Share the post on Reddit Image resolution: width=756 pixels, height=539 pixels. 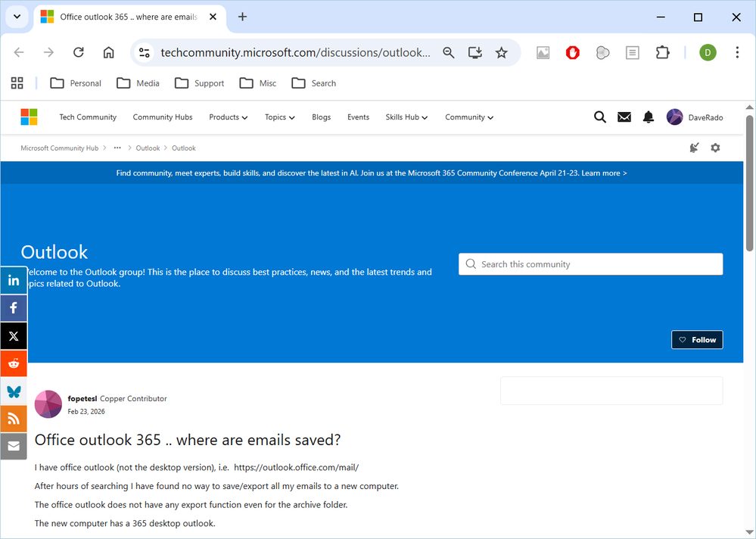14,363
